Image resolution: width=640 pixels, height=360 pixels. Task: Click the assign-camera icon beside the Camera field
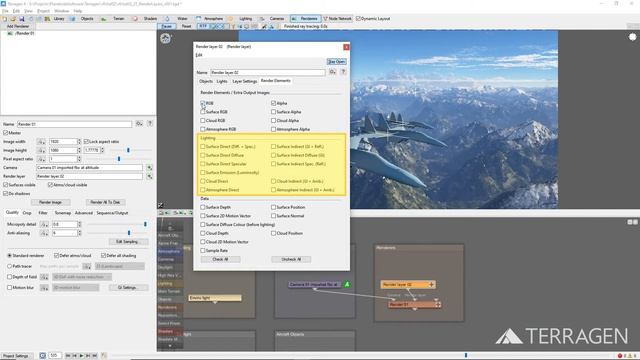click(149, 168)
